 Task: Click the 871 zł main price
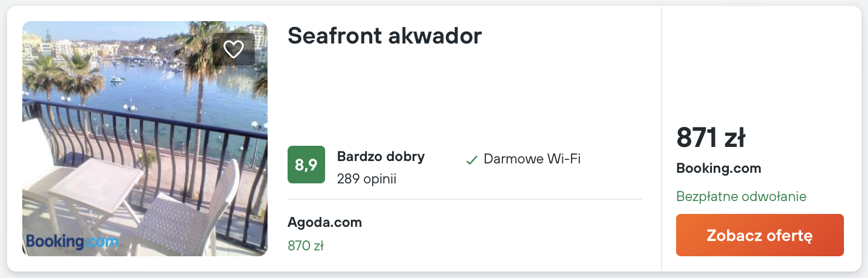(710, 138)
